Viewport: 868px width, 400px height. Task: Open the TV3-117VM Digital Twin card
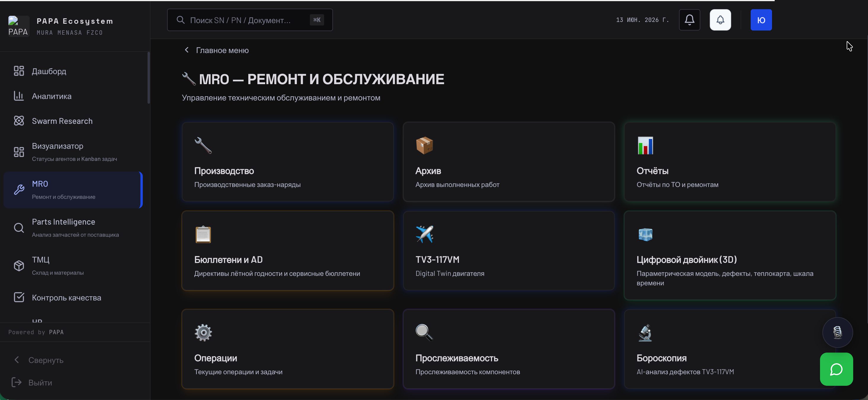509,251
